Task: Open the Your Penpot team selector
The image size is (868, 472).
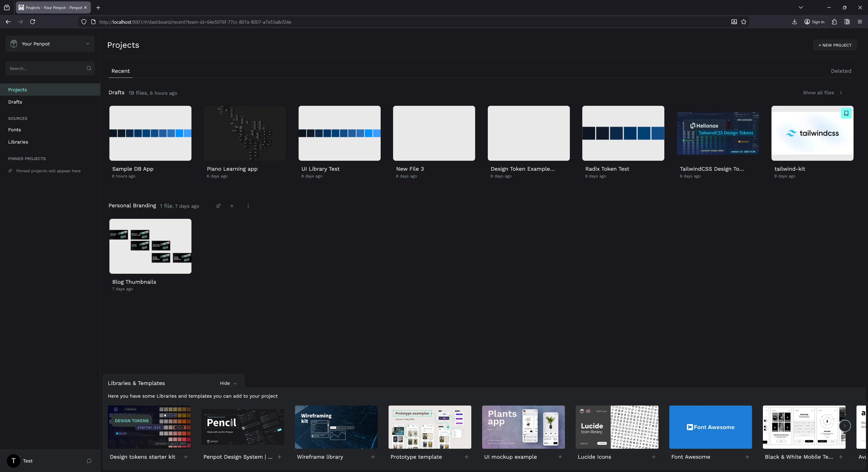Action: tap(50, 43)
